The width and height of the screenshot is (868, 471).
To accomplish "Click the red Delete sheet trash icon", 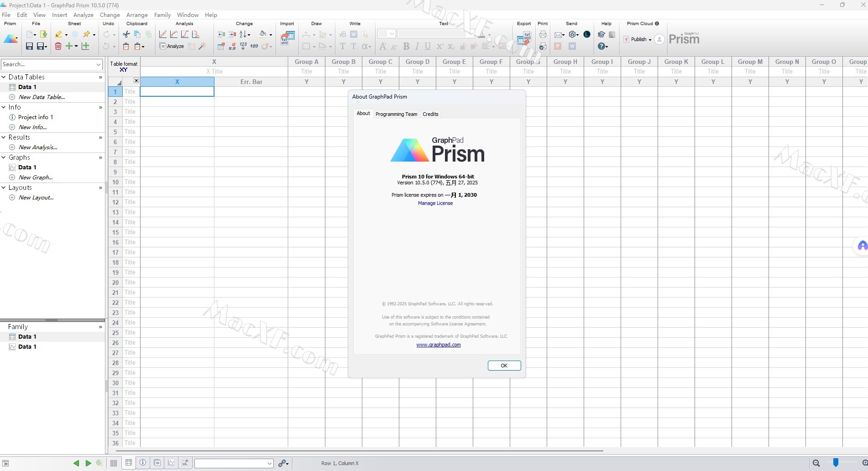I will (x=58, y=46).
